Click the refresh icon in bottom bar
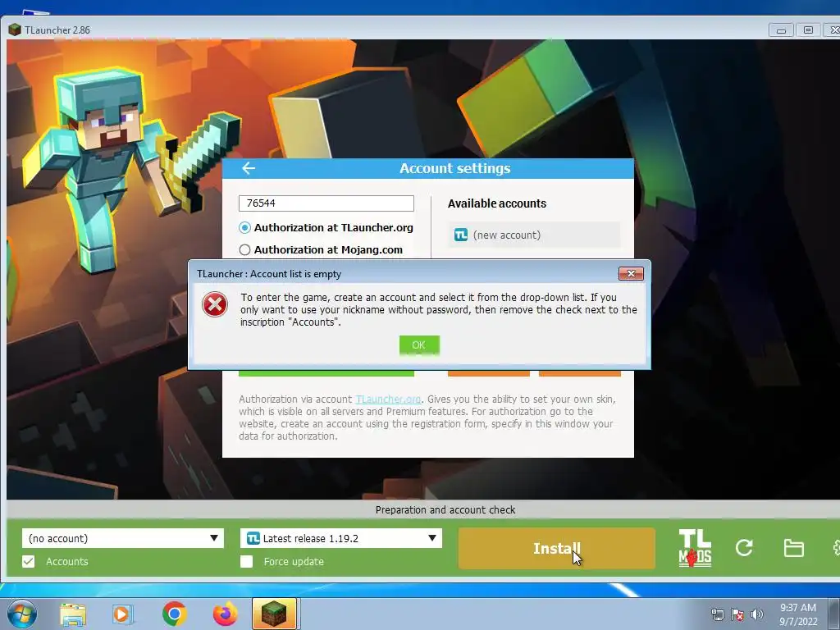The width and height of the screenshot is (840, 630). click(744, 547)
